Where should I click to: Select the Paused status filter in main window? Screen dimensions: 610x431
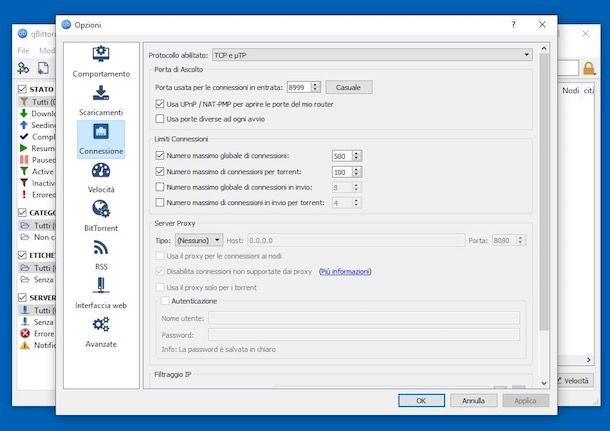point(38,160)
